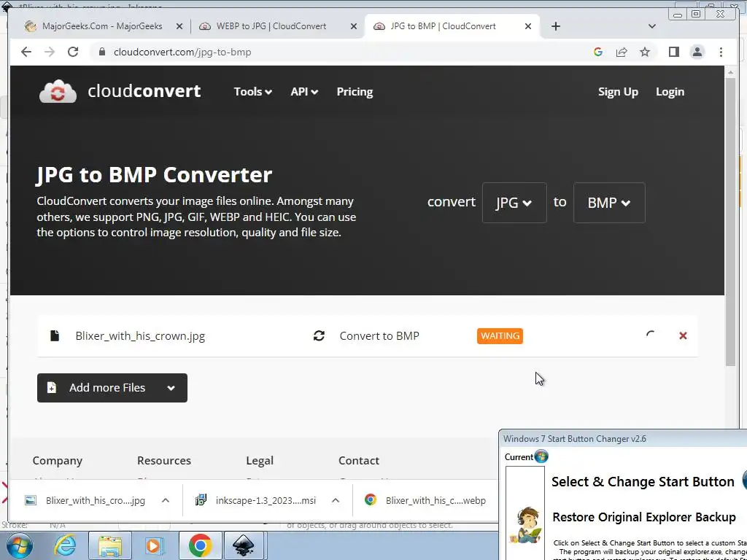Click the Legal footer heading

click(x=260, y=461)
